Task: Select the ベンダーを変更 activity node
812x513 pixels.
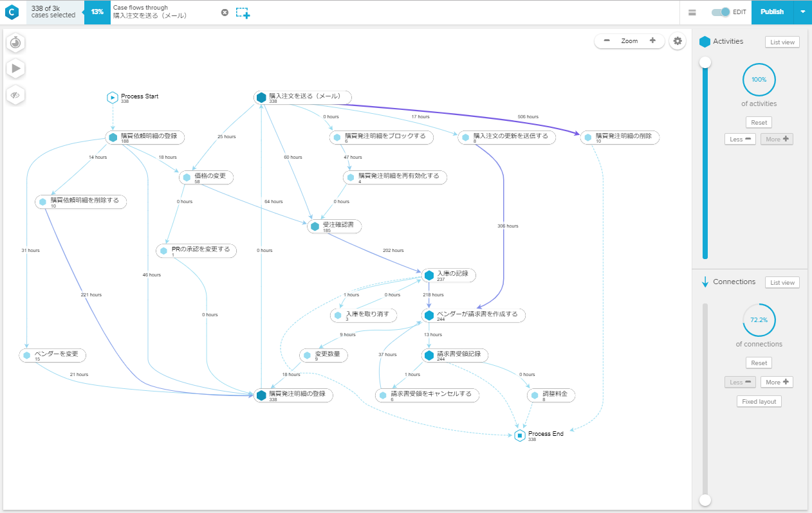Action: [52, 355]
